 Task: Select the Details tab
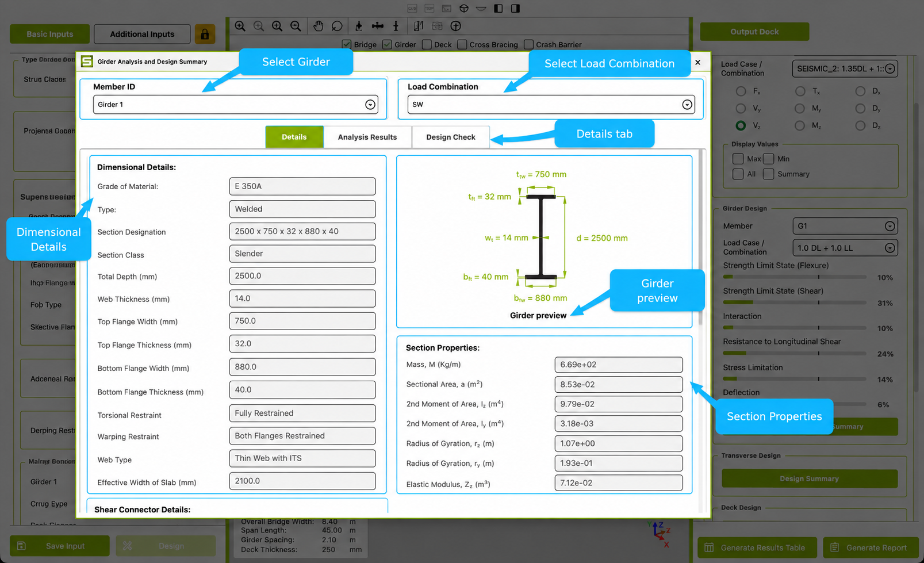click(294, 137)
